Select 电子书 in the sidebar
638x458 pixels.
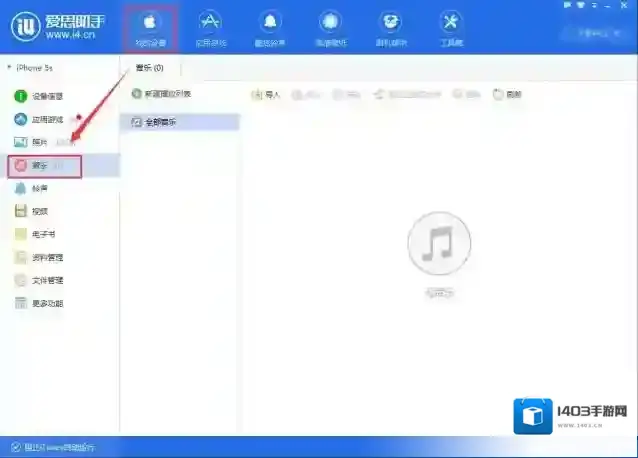35,234
